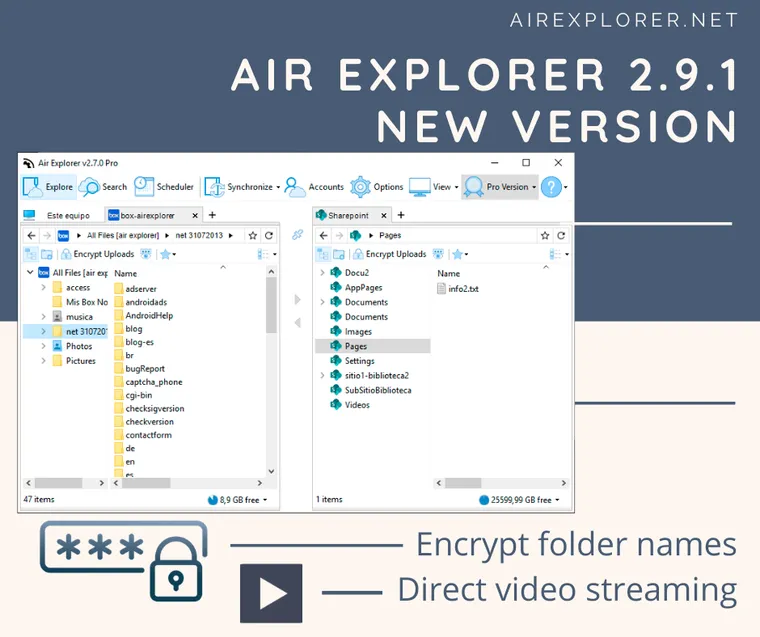Select the Videos library in tree
The width and height of the screenshot is (760, 637).
coord(350,405)
